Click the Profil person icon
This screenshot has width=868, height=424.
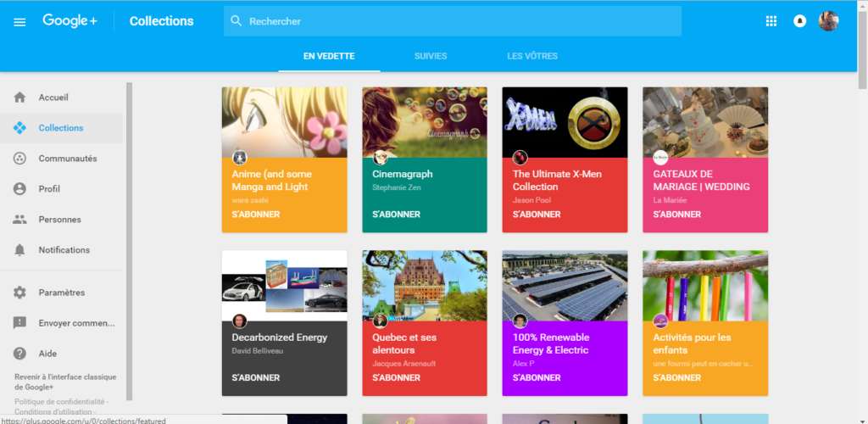pos(19,189)
